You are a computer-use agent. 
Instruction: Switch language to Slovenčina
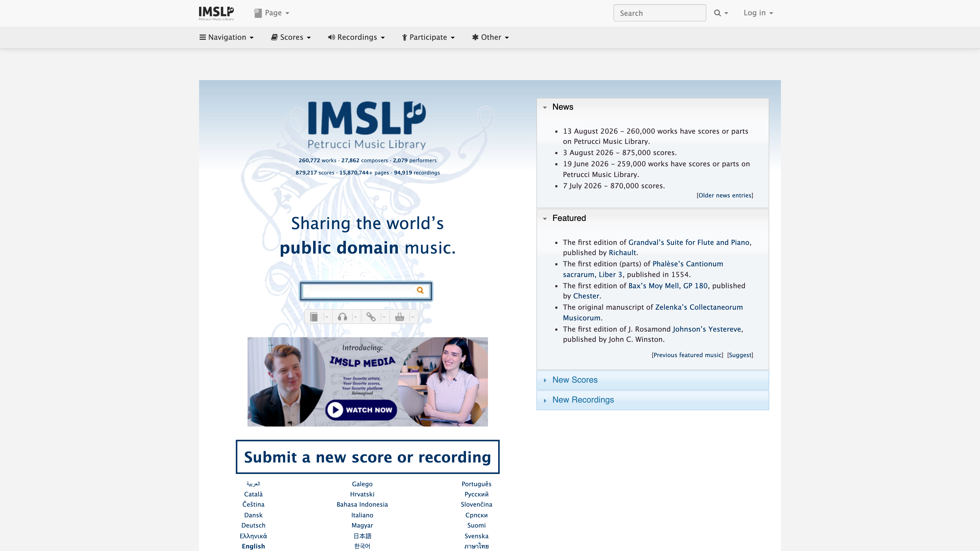pyautogui.click(x=476, y=505)
